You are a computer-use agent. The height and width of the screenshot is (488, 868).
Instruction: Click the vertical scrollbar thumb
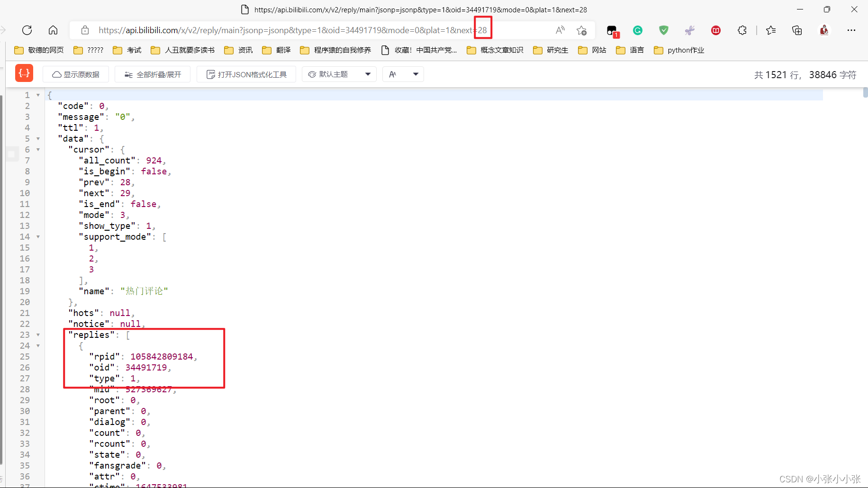866,92
